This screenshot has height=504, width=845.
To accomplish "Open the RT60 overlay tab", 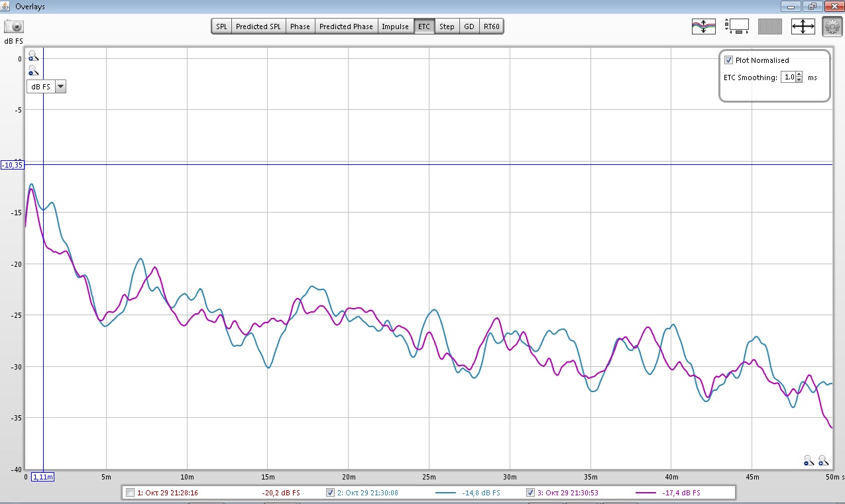I will pyautogui.click(x=492, y=26).
